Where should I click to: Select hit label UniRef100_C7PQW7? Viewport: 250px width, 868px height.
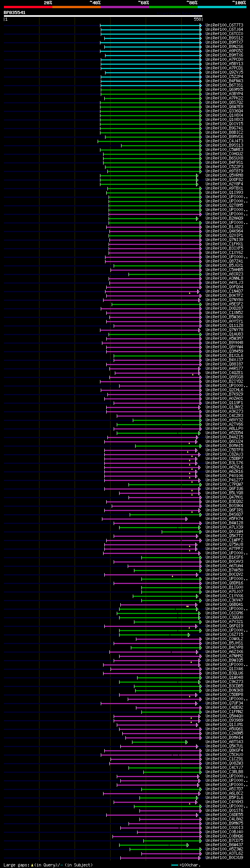point(224,484)
